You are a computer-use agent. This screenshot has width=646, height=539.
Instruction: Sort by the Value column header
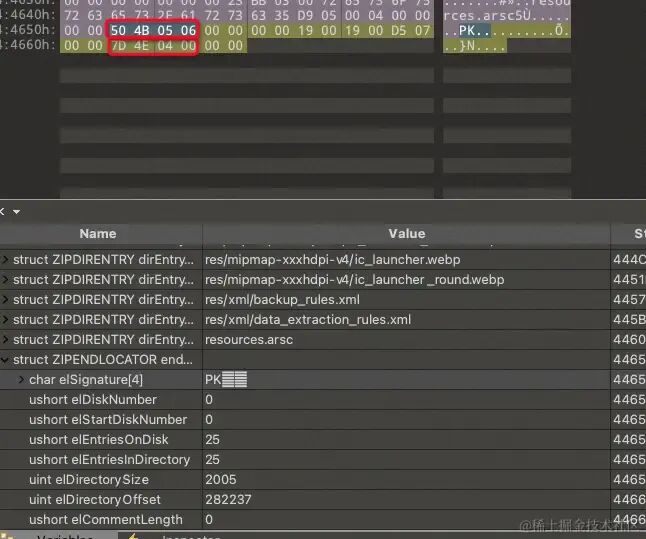click(x=407, y=234)
